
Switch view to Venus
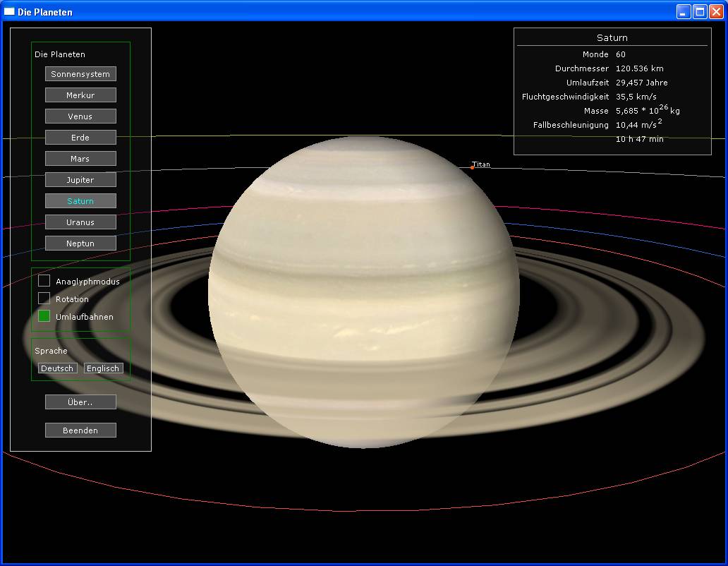coord(80,116)
